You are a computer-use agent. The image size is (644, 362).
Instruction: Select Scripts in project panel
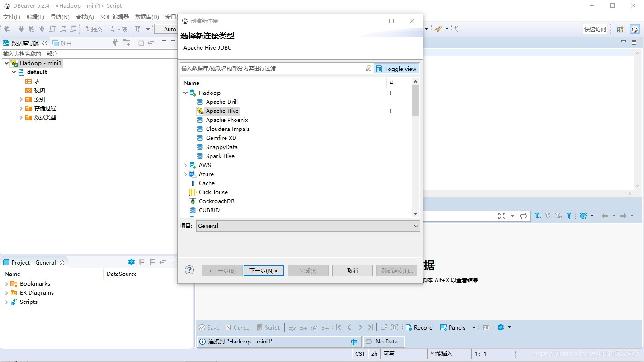pos(28,302)
